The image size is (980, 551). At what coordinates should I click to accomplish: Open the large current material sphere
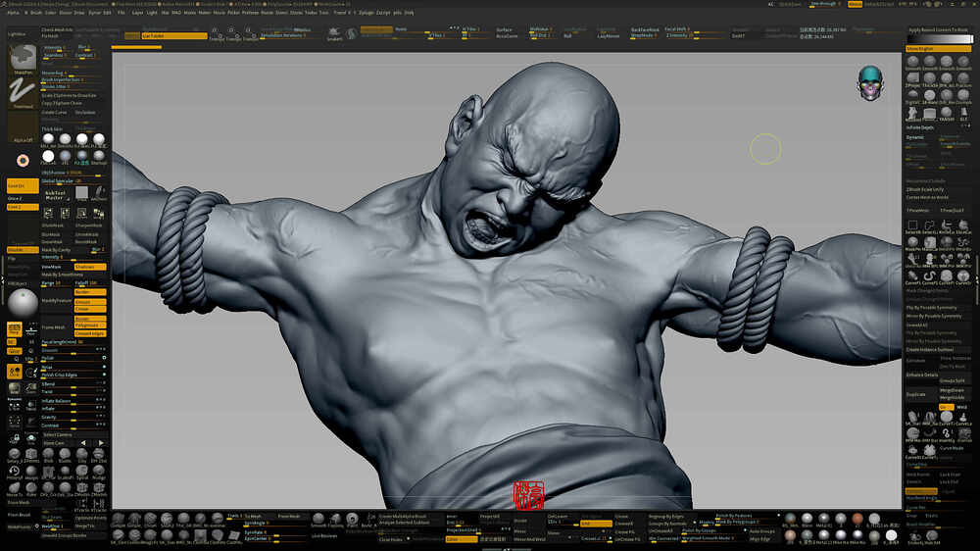[x=23, y=302]
